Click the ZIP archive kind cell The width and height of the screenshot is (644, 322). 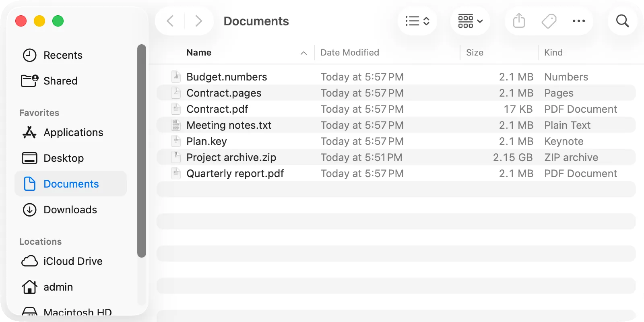(x=571, y=157)
